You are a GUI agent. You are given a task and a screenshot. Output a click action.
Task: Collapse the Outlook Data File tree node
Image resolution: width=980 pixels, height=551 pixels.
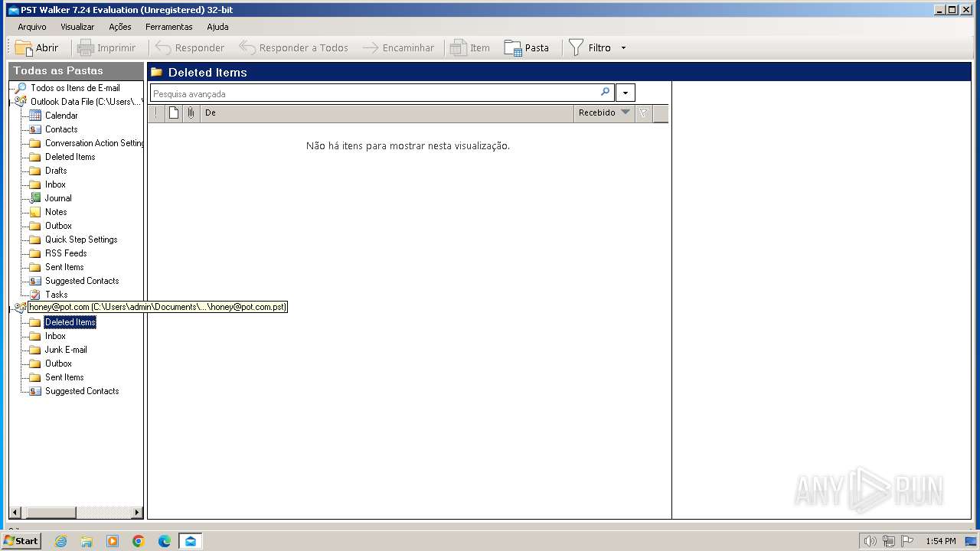point(11,102)
